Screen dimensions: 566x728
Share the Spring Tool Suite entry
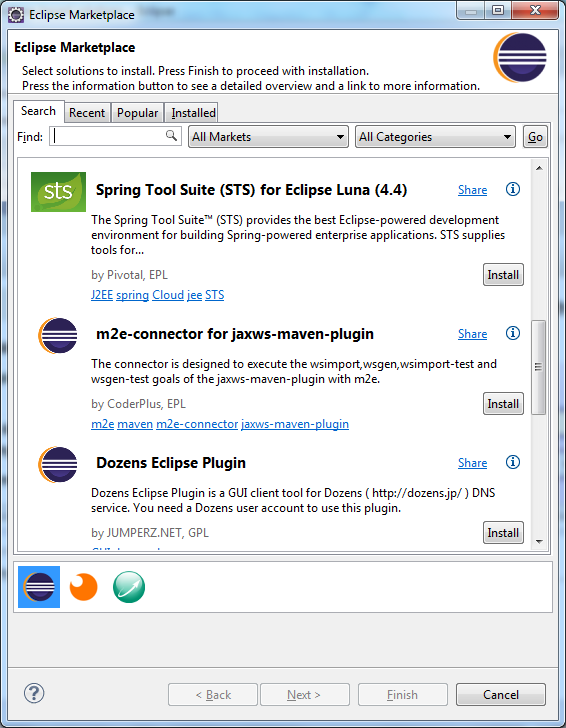(x=473, y=190)
